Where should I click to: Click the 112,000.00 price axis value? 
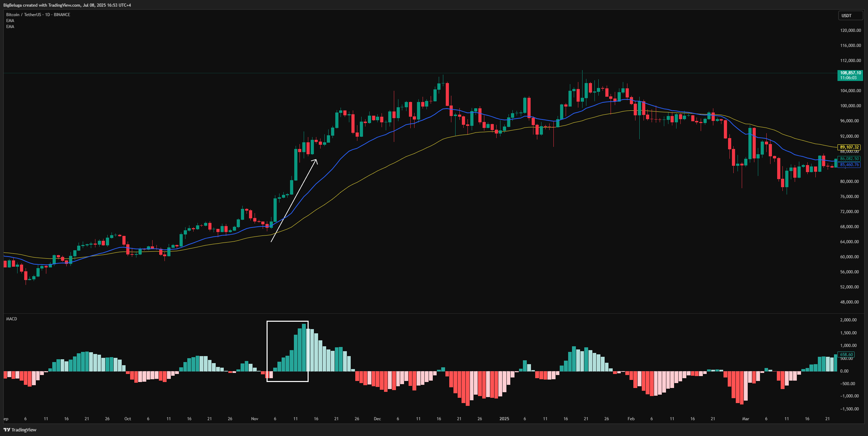pos(850,61)
